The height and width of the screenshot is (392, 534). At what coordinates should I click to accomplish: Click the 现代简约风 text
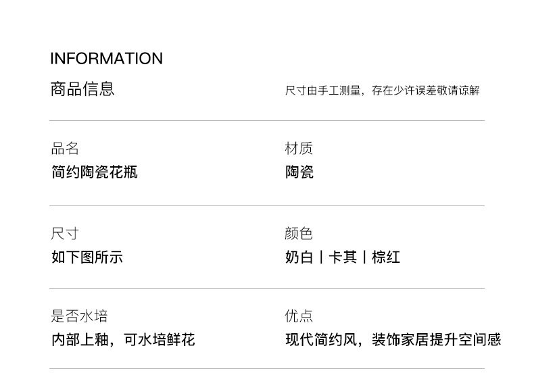coord(320,339)
